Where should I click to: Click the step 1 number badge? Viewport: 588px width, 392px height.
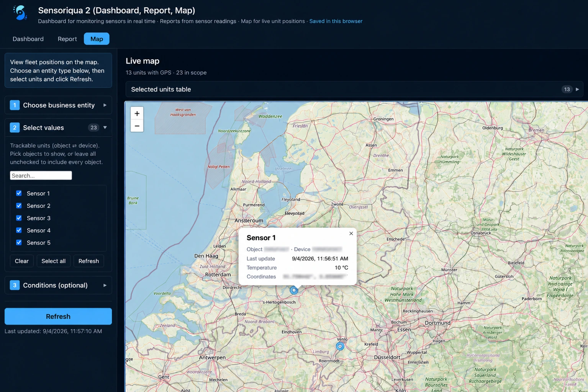tap(15, 105)
